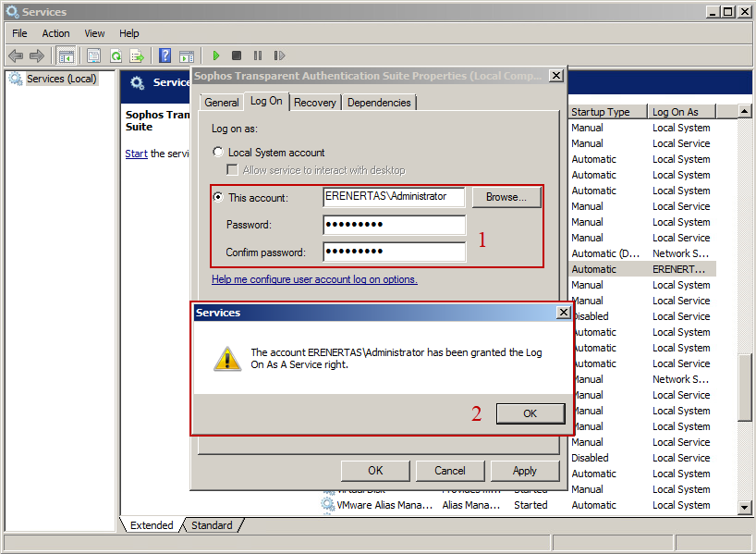The height and width of the screenshot is (554, 756).
Task: Close the Services message box with X
Action: (563, 313)
